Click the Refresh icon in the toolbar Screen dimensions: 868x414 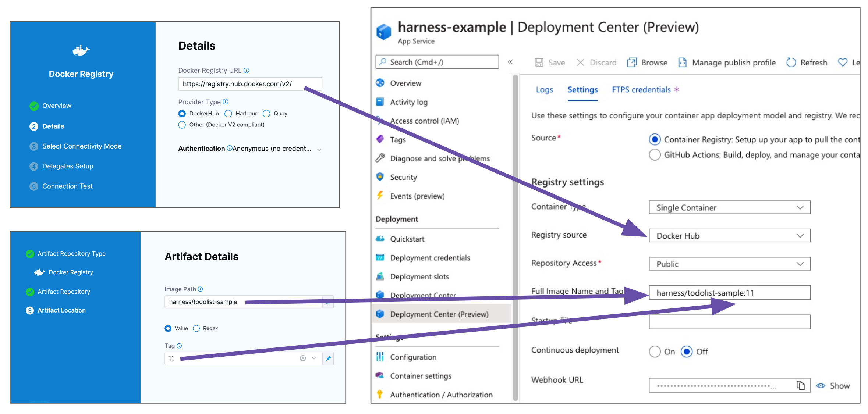tap(791, 63)
